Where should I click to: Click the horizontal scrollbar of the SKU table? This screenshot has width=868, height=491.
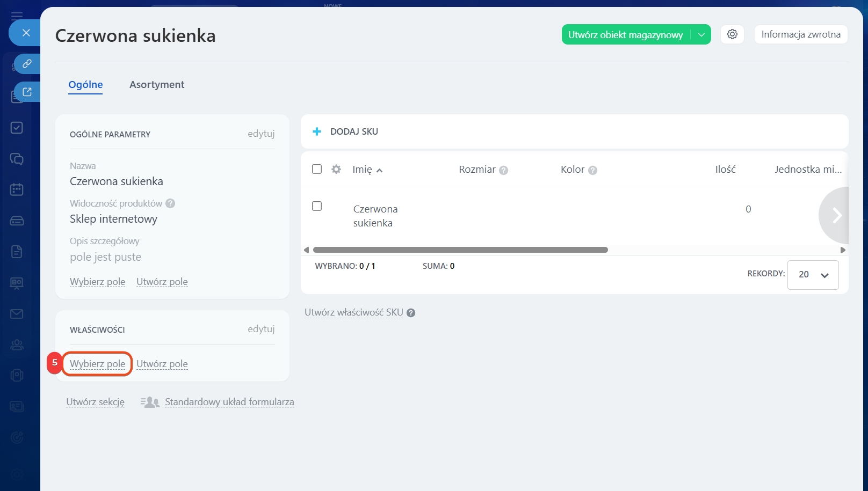click(460, 250)
